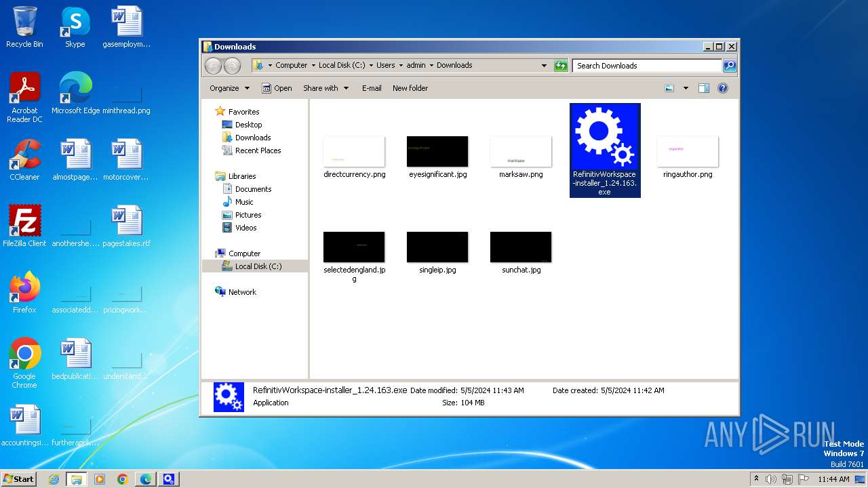Image resolution: width=868 pixels, height=488 pixels.
Task: Expand the admin breadcrumb arrow
Action: click(431, 66)
